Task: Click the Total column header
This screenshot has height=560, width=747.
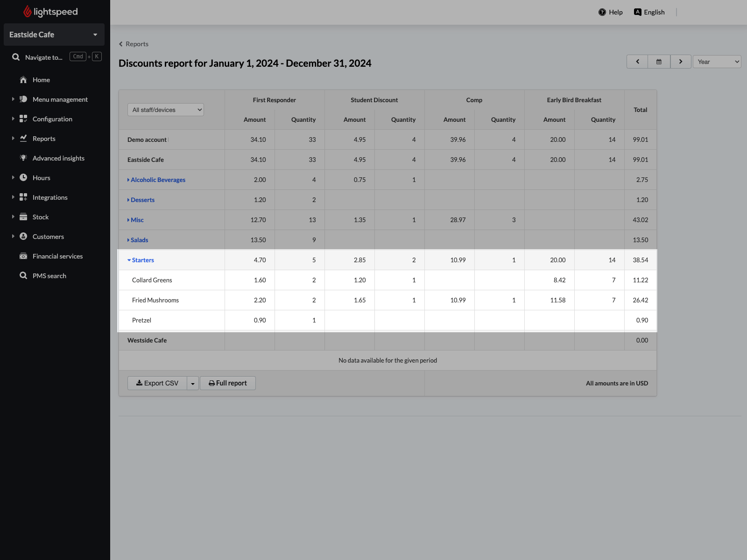Action: coord(641,110)
